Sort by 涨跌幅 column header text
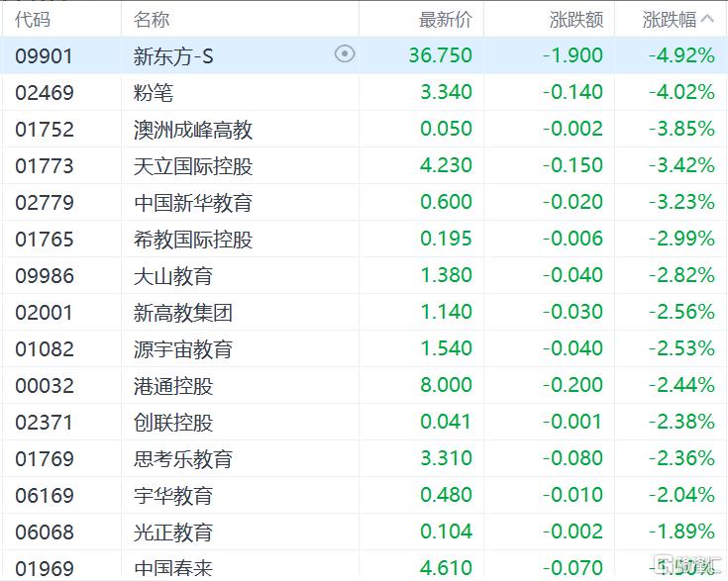Image resolution: width=728 pixels, height=581 pixels. (670, 20)
